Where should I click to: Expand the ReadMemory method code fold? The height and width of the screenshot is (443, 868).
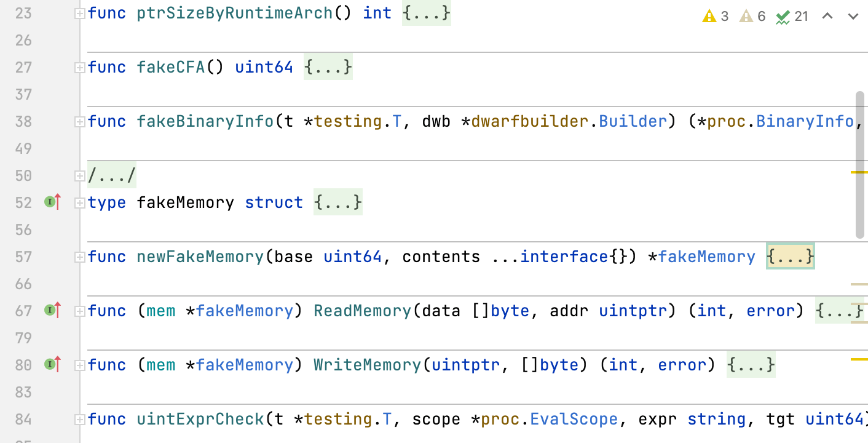(x=79, y=310)
